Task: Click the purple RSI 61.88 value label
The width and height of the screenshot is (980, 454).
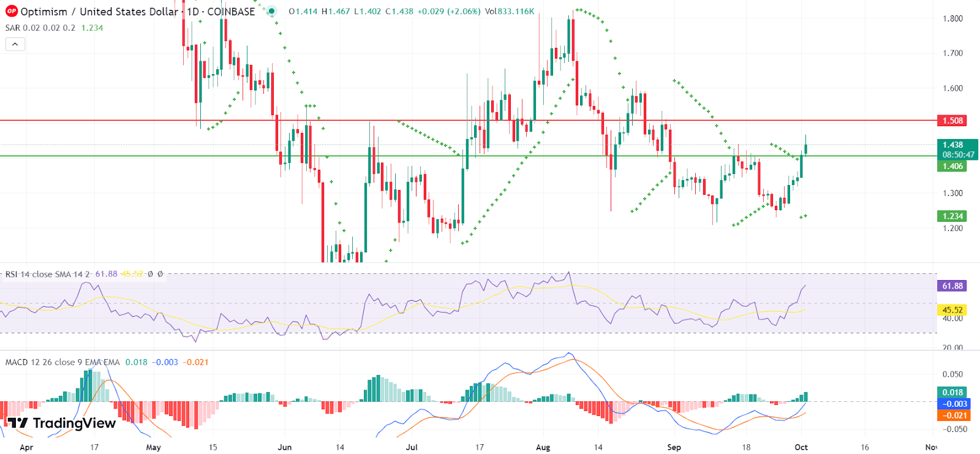Action: pos(952,286)
